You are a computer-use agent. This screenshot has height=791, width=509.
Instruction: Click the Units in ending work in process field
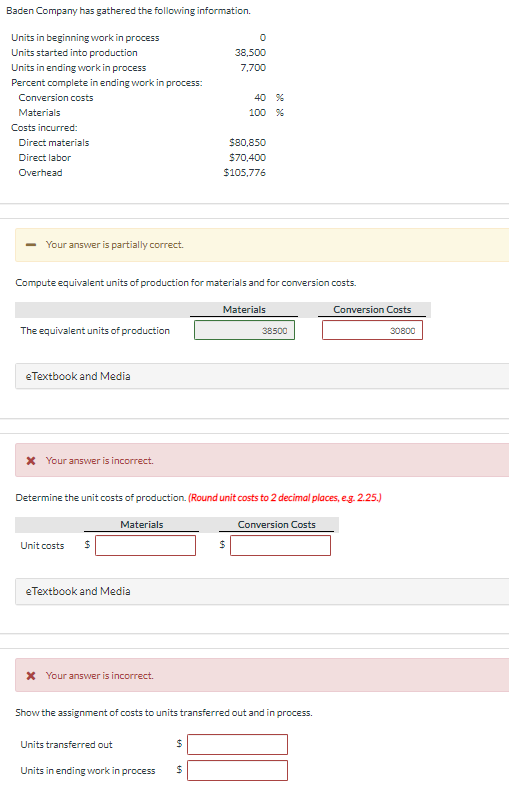click(238, 770)
